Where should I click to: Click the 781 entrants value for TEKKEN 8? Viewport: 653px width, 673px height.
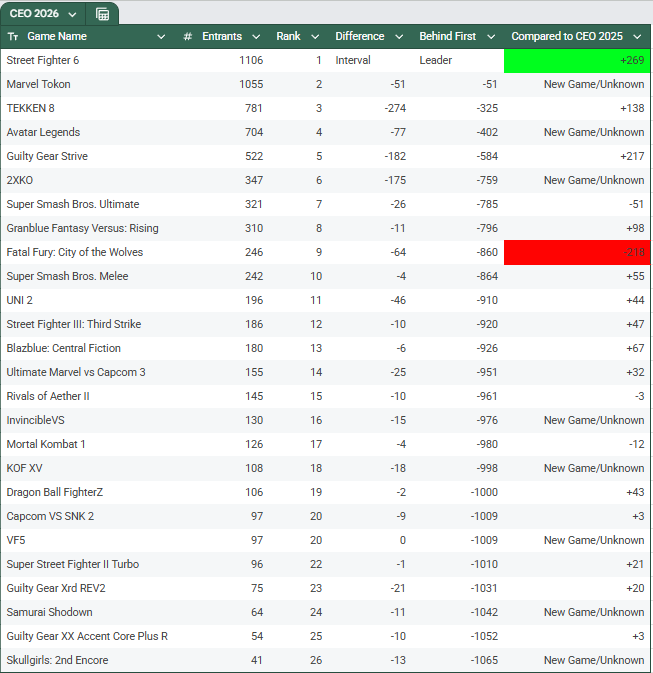[x=254, y=108]
